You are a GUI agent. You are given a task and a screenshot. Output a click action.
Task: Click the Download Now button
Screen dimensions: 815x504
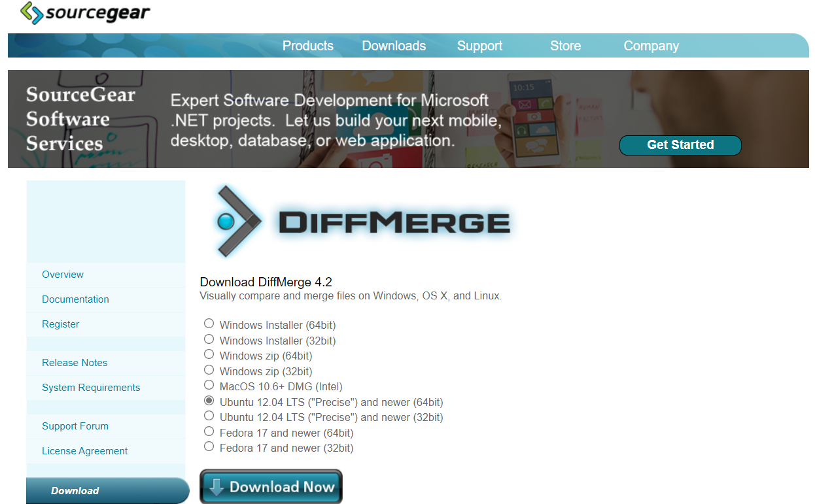click(x=271, y=486)
